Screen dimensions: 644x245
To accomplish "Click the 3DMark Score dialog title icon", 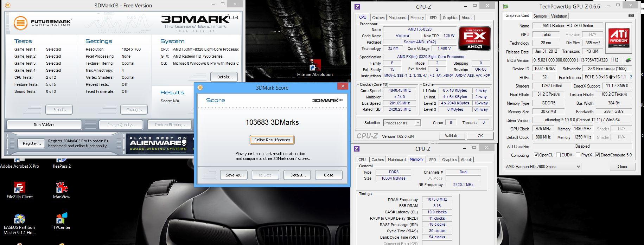I will (x=200, y=88).
